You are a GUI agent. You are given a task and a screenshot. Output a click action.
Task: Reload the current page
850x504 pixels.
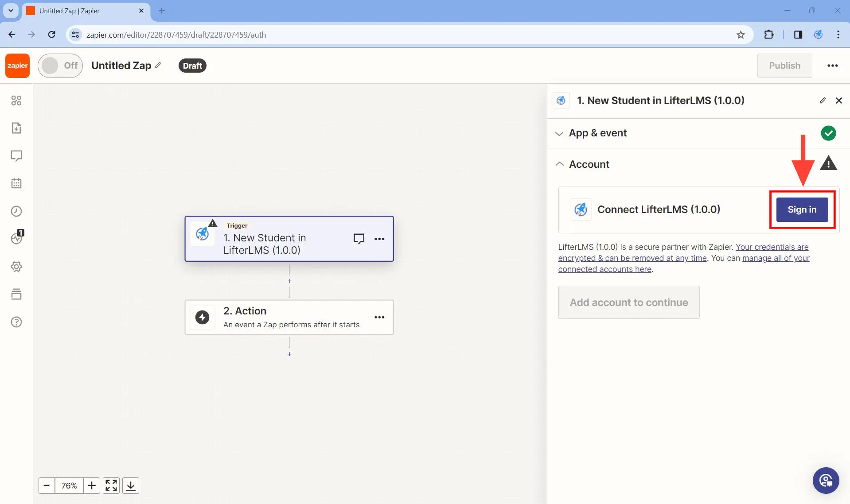tap(51, 35)
